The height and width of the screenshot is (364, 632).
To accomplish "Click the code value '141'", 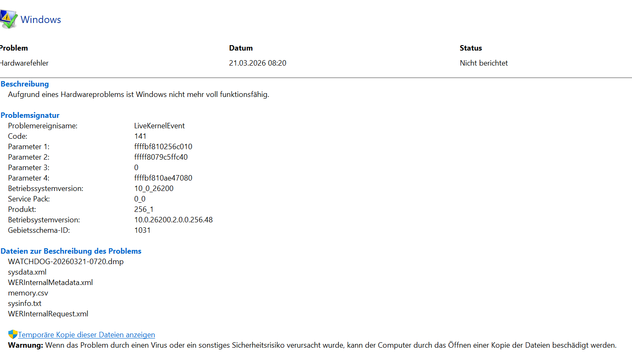I will click(x=140, y=136).
